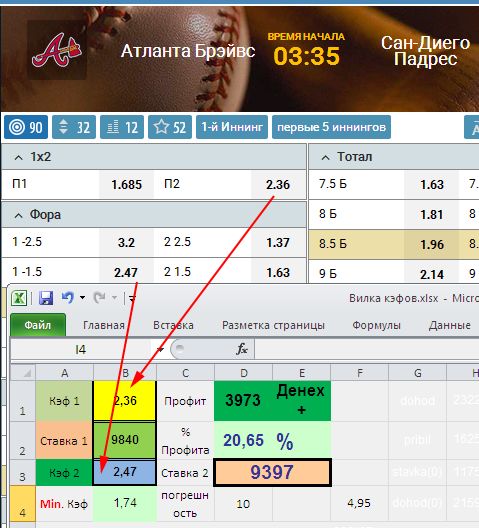This screenshot has height=528, width=479.
Task: Click the Excel Save icon
Action: point(46,298)
